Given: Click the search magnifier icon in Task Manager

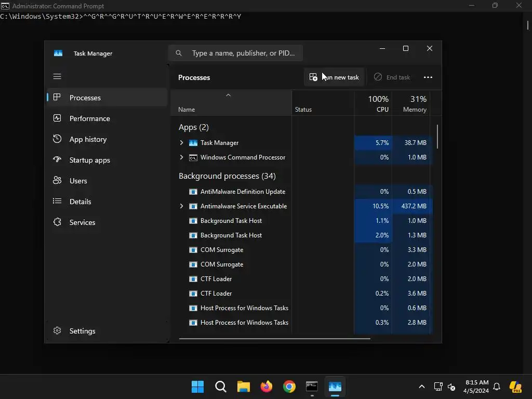Looking at the screenshot, I should tap(179, 53).
